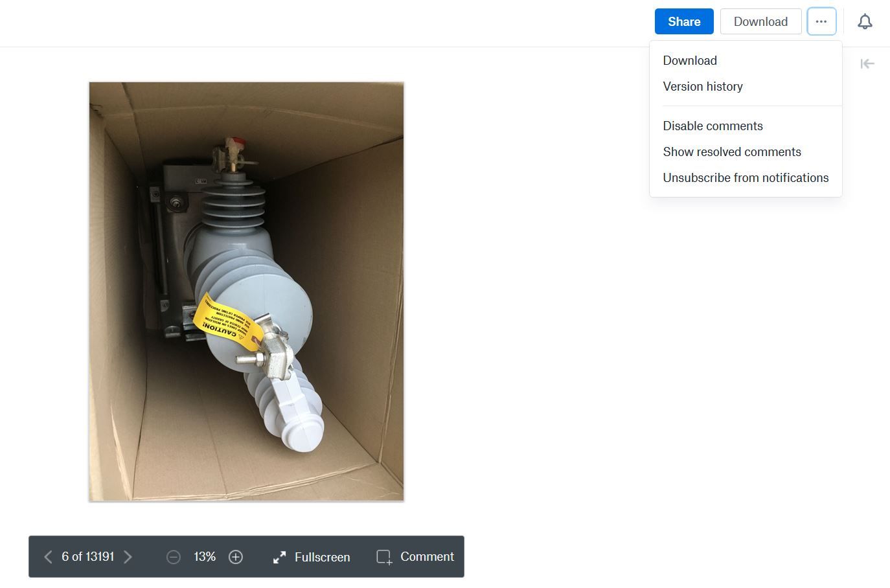Open Version history from the menu
Image resolution: width=890 pixels, height=588 pixels.
[703, 86]
